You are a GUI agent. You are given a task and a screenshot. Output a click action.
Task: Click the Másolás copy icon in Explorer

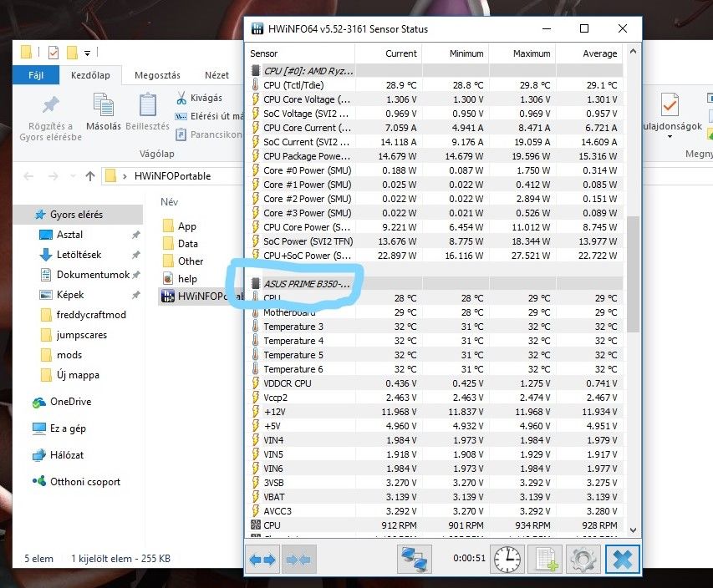(103, 104)
